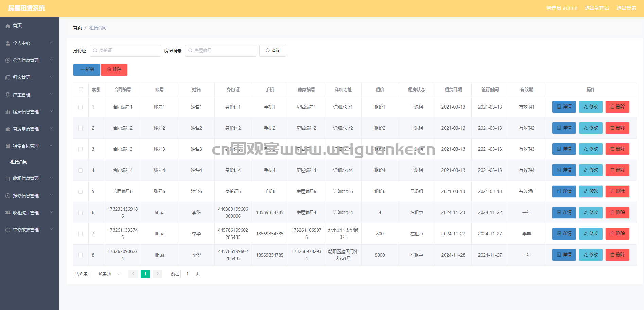Image resolution: width=644 pixels, height=310 pixels.
Task: Click the 房屋编号 search input field
Action: click(x=221, y=51)
